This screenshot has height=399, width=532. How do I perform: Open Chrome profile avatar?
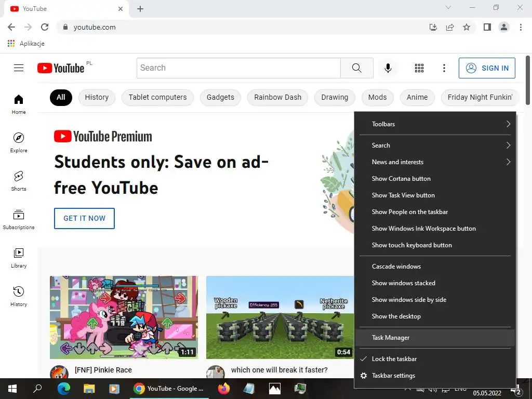click(504, 27)
